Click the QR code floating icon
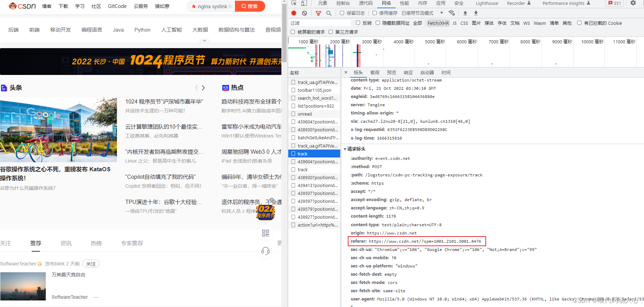 click(266, 233)
